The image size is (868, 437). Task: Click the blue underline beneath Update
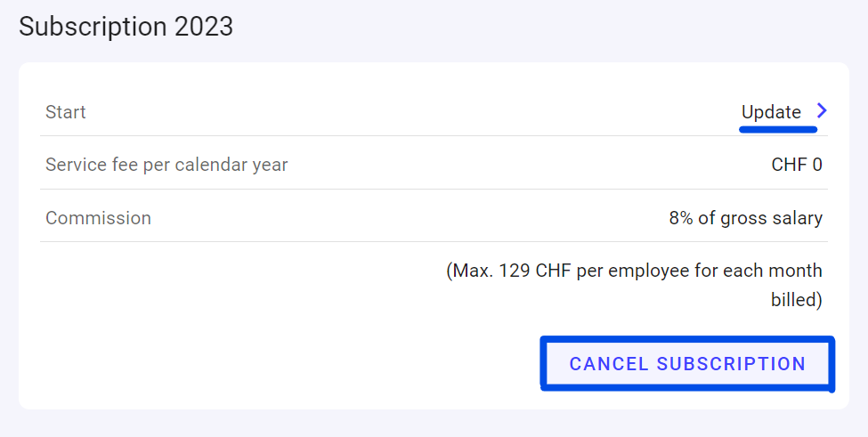point(777,129)
